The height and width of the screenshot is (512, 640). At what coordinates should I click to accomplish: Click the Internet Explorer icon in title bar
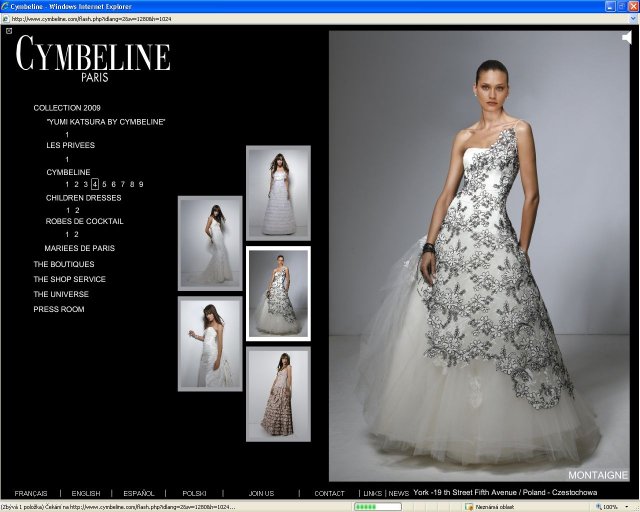pyautogui.click(x=6, y=6)
